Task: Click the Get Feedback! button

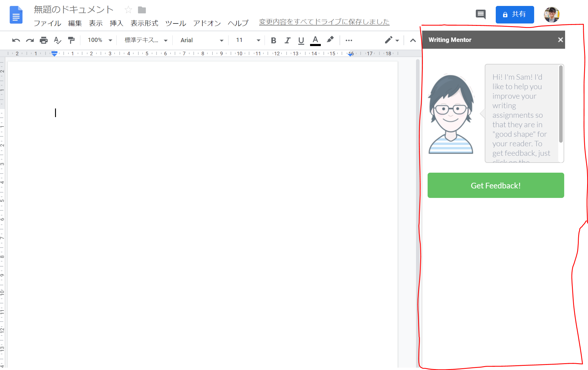Action: tap(496, 185)
